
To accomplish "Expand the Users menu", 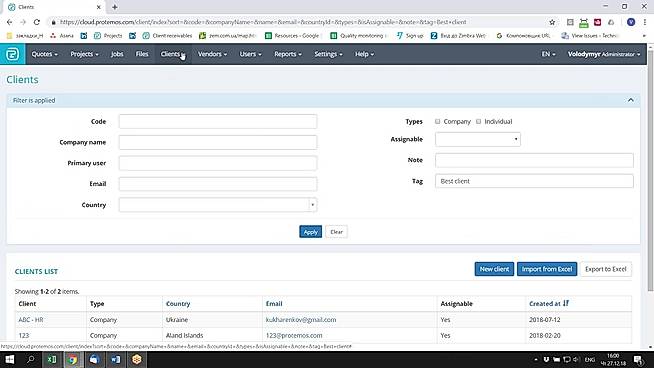I will click(250, 54).
